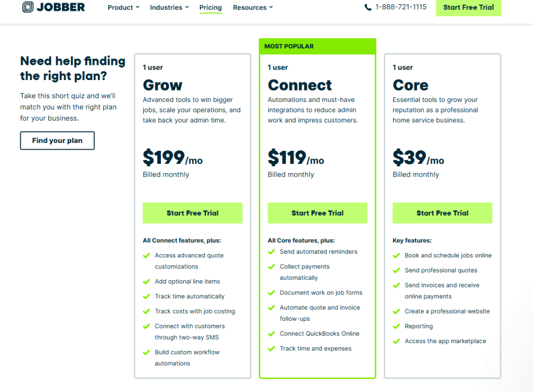Open the Industries dropdown menu
The height and width of the screenshot is (392, 533).
pos(169,7)
